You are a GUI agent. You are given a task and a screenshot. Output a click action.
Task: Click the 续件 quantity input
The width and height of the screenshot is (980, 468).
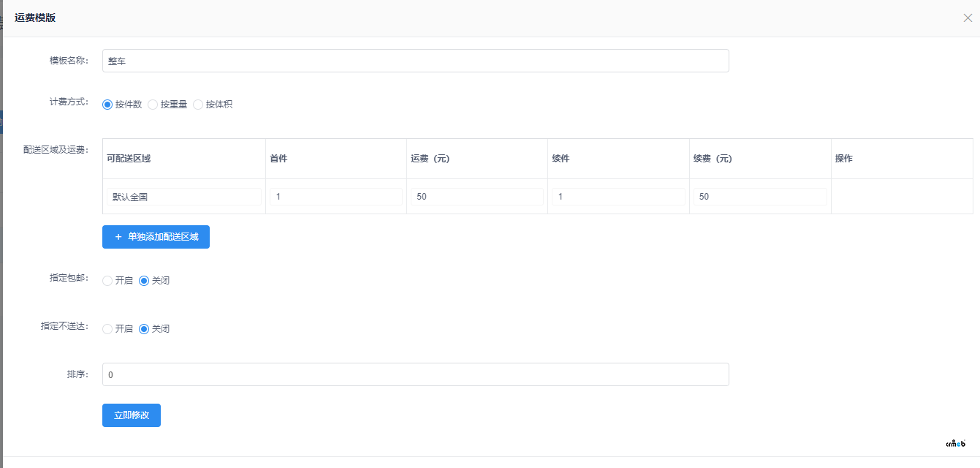point(618,197)
